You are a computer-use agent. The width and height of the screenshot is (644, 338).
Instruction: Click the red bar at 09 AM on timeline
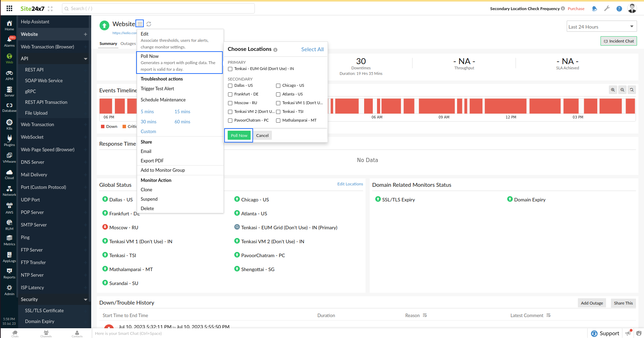[437, 106]
